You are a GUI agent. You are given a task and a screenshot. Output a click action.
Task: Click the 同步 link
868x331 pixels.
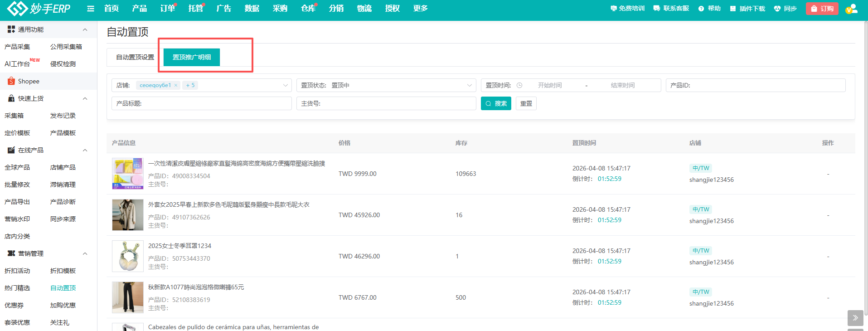[785, 9]
